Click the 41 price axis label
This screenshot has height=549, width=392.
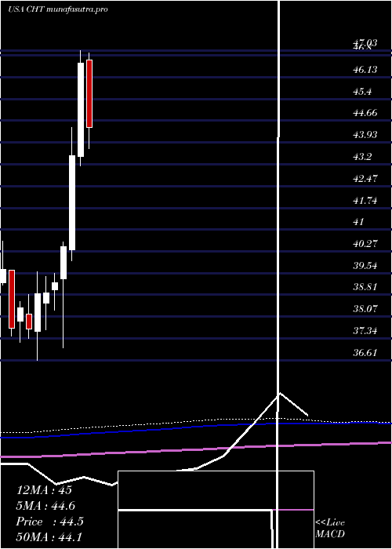(358, 222)
